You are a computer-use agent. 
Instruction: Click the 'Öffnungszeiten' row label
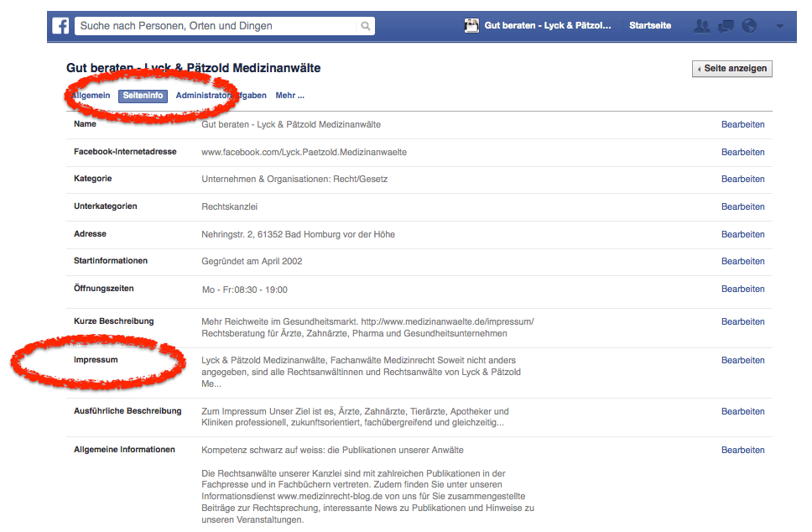tap(103, 288)
